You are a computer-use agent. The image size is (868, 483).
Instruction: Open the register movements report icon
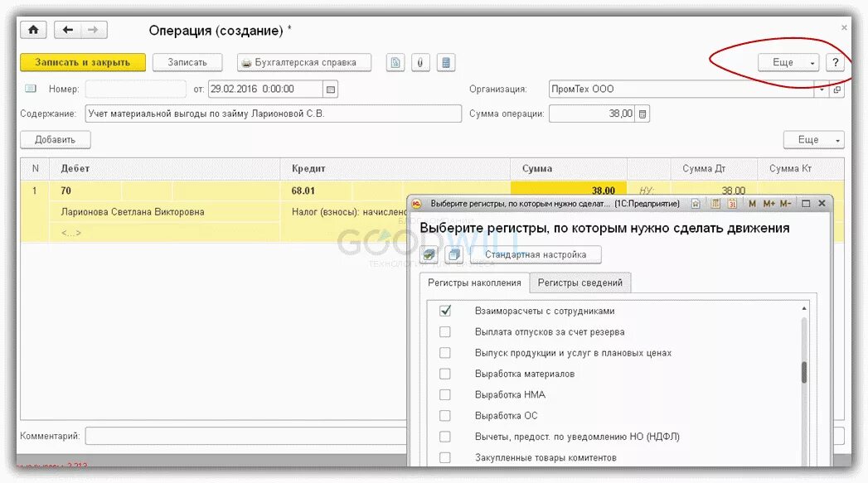(x=446, y=62)
